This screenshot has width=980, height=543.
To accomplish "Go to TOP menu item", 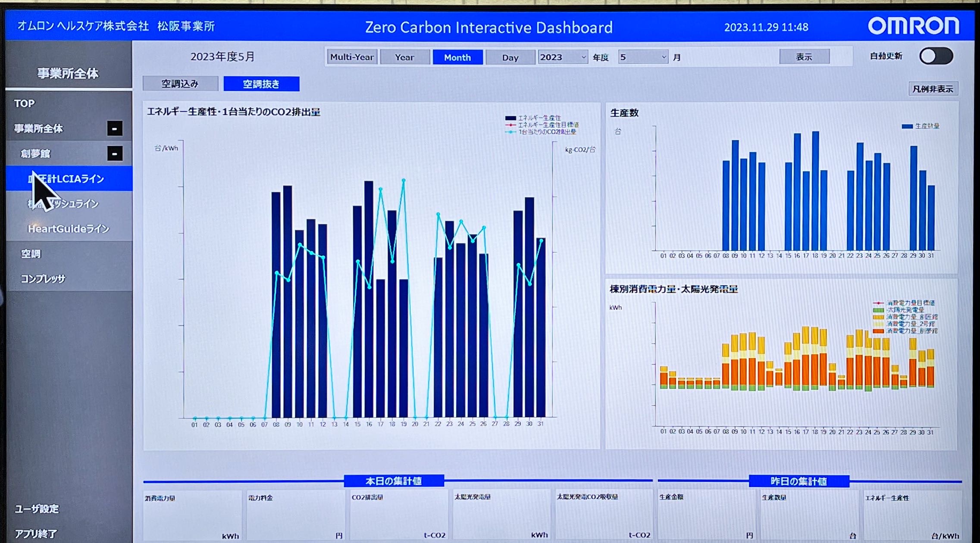I will click(24, 103).
